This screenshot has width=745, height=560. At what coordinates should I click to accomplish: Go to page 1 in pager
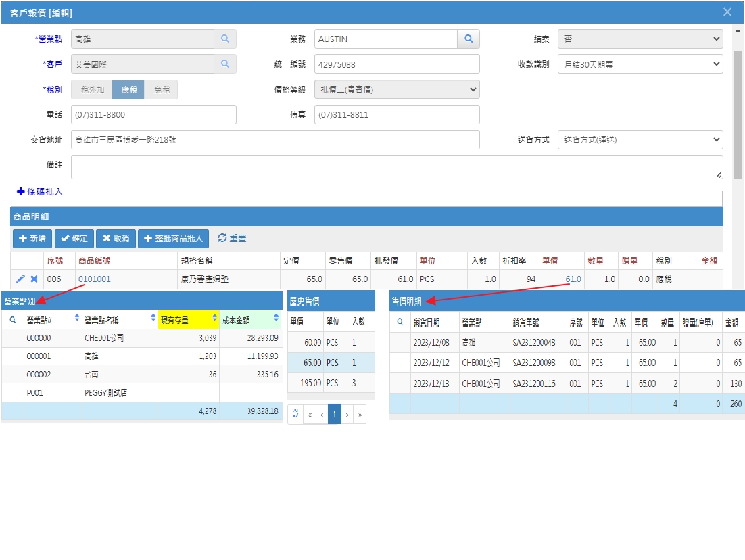[x=335, y=414]
